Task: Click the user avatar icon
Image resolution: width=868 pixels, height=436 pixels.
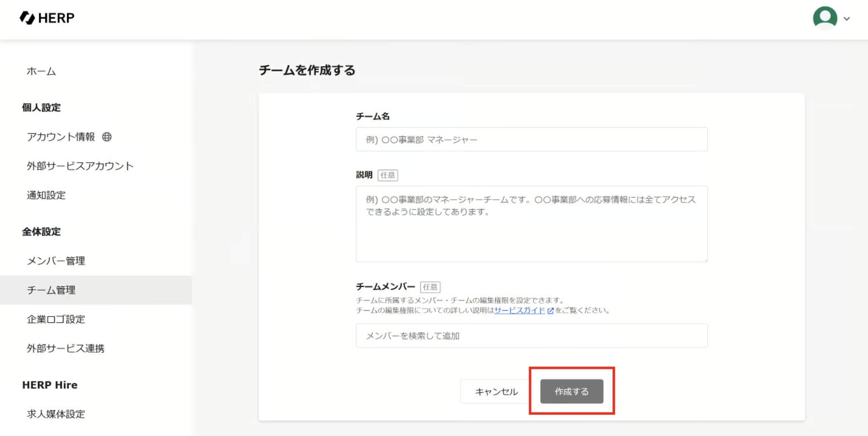Action: 825,17
